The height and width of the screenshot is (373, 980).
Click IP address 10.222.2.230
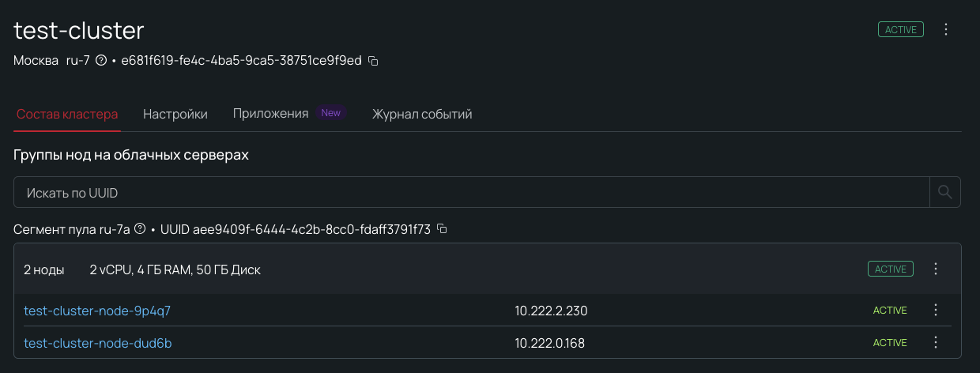(551, 311)
